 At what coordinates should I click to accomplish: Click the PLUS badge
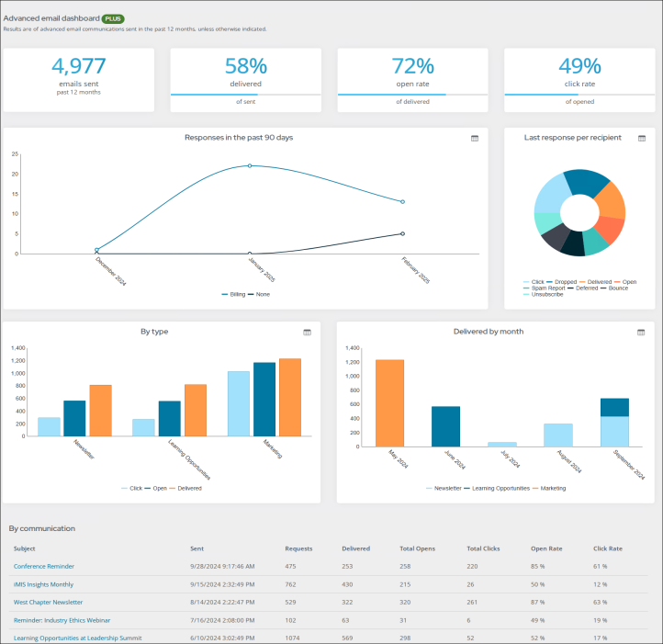(113, 18)
